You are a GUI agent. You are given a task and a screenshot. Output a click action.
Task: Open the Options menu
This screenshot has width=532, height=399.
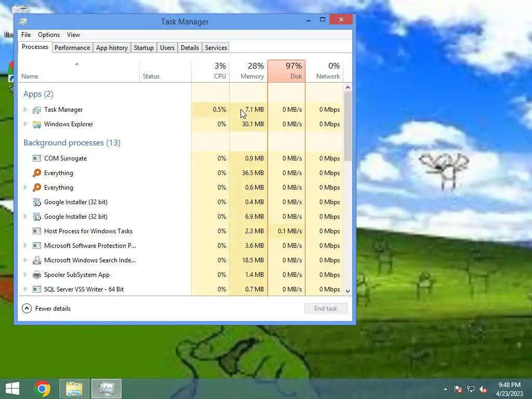point(49,35)
